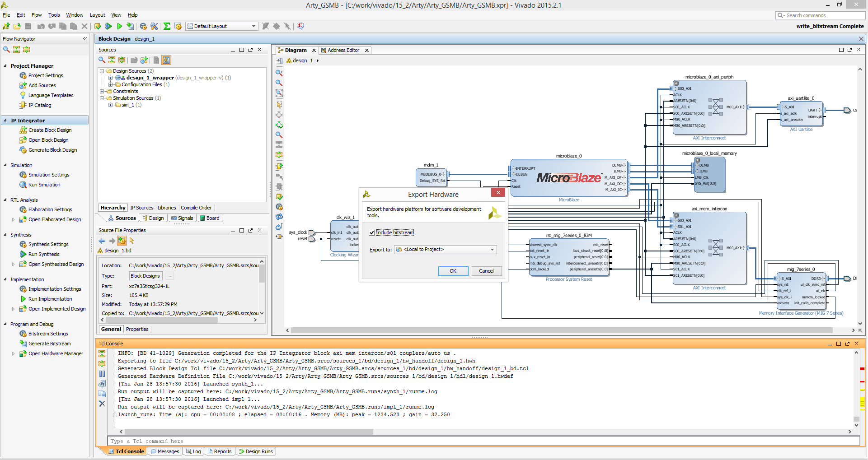Click the Open Project folder icon
This screenshot has height=460, width=868.
click(x=17, y=26)
